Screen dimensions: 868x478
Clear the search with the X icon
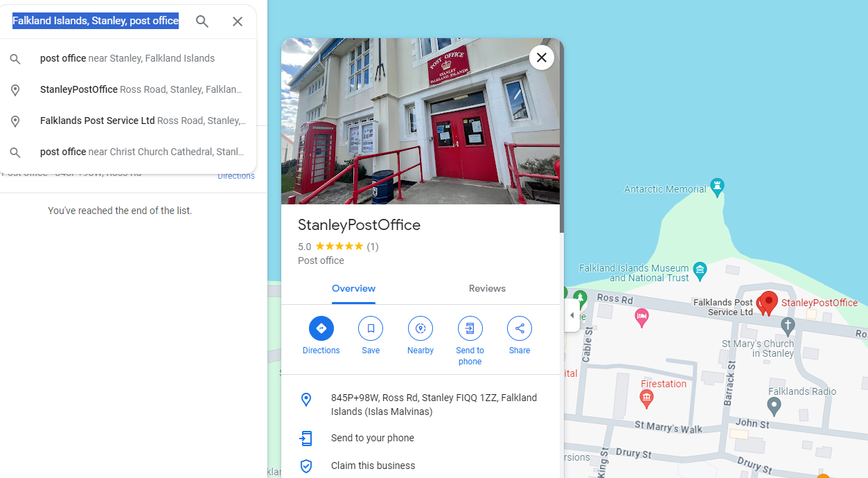click(x=238, y=21)
